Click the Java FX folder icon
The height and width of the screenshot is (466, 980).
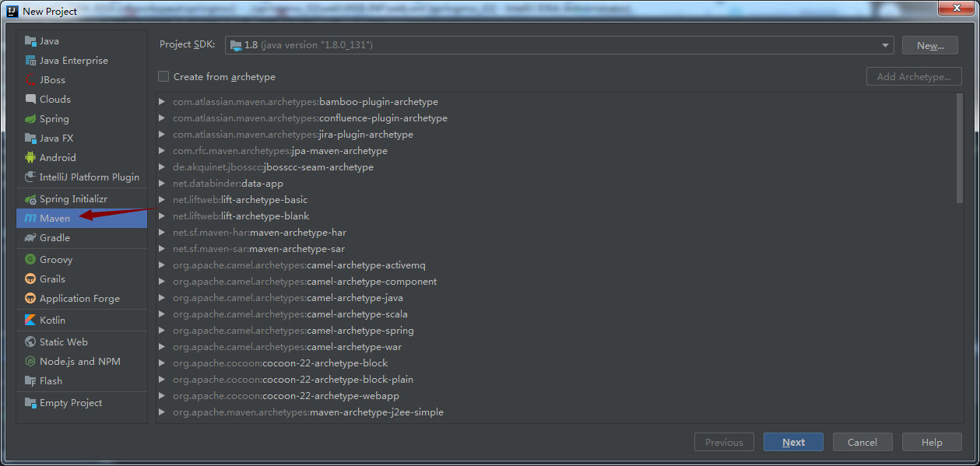coord(30,138)
